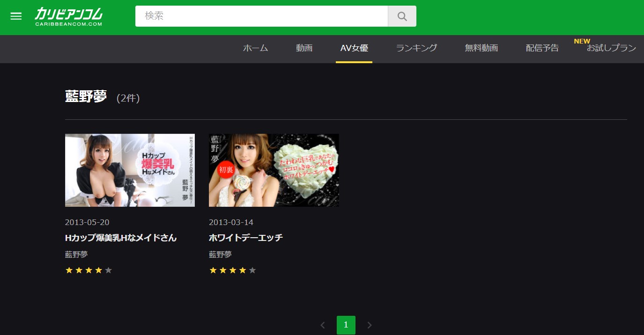This screenshot has height=335, width=644.
Task: Open the hamburger navigation menu
Action: point(16,16)
